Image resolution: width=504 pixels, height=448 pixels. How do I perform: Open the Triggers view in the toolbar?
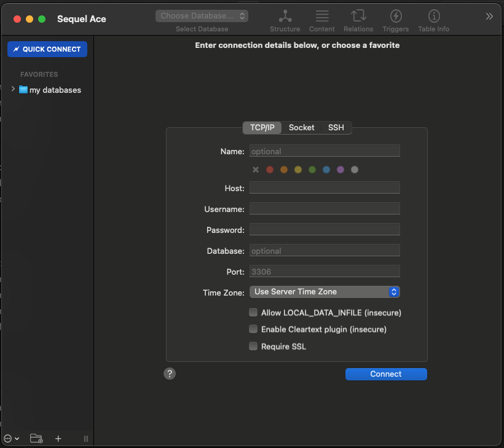click(395, 21)
